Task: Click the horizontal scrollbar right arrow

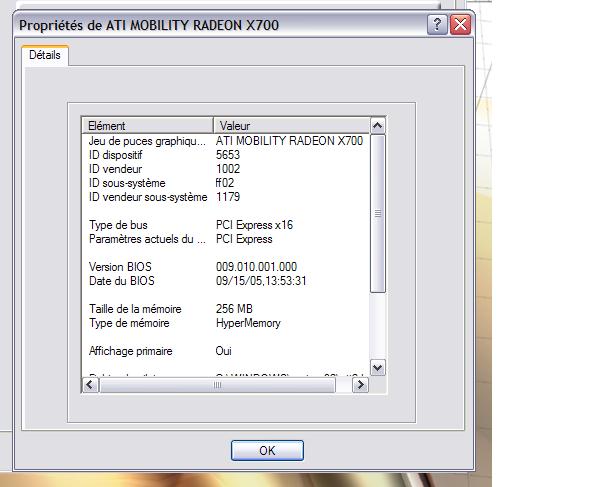Action: click(x=360, y=385)
